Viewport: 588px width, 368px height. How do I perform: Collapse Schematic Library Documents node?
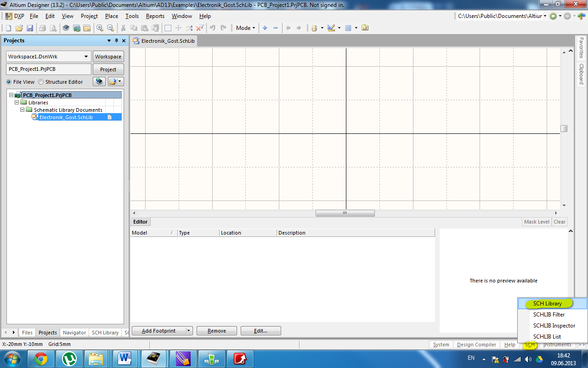(22, 110)
